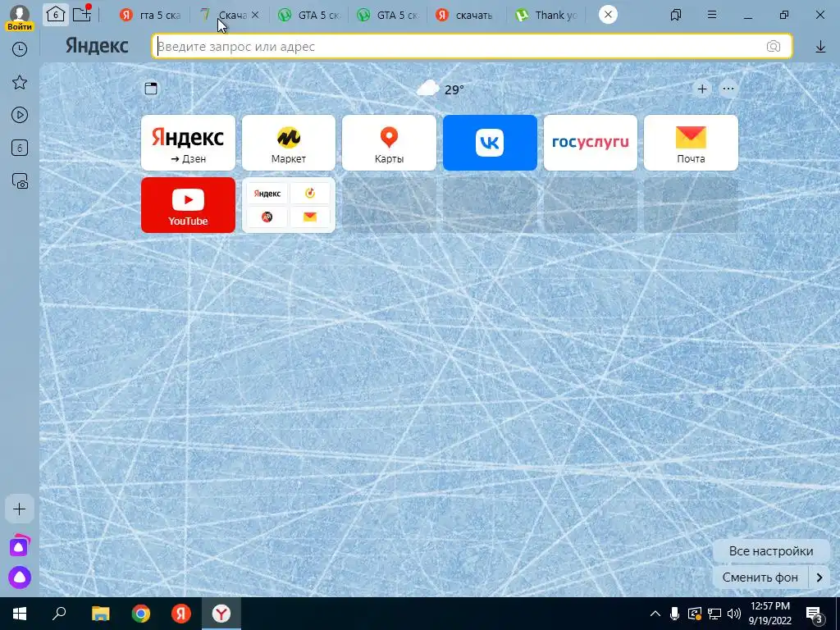Open the Маркет tile
The height and width of the screenshot is (630, 840).
pyautogui.click(x=289, y=143)
